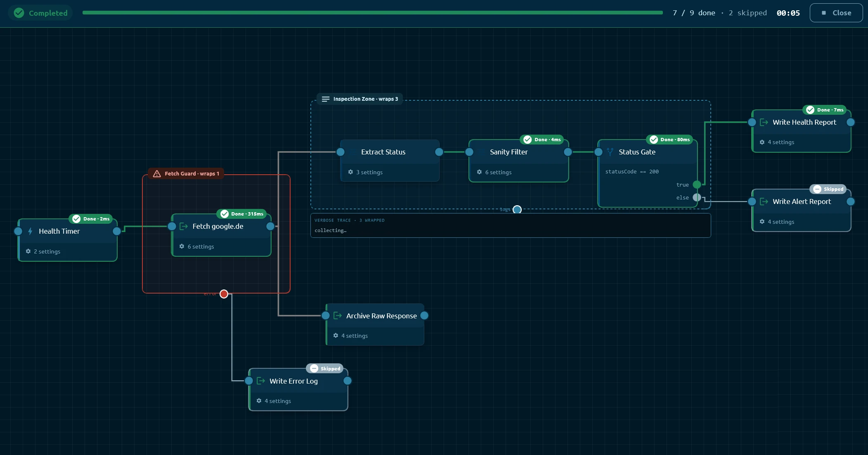868x455 pixels.
Task: Click the Write Health Report arrow icon
Action: pyautogui.click(x=764, y=122)
